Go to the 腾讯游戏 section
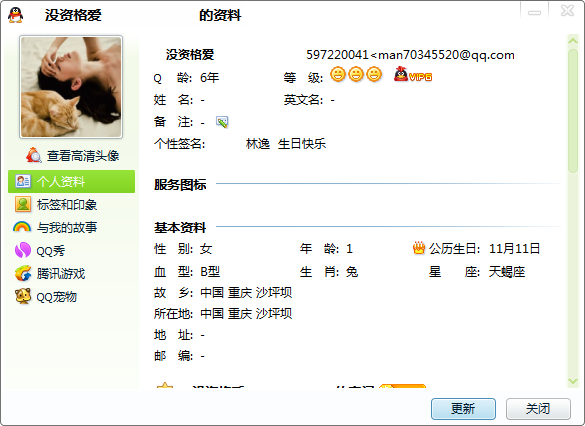This screenshot has height=426, width=585. (x=71, y=274)
